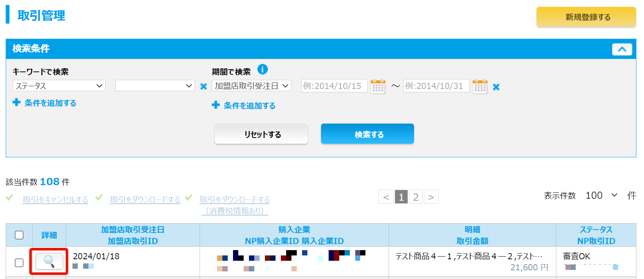Clear the date range condition with the X

tap(496, 87)
